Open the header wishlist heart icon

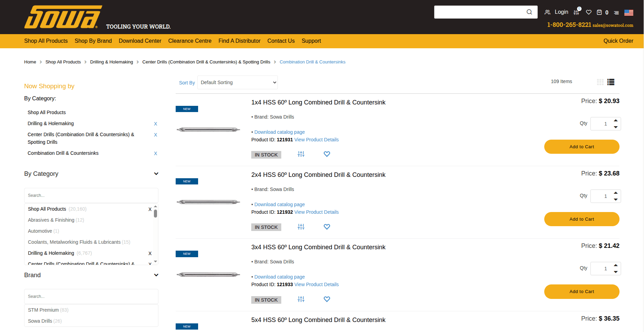pyautogui.click(x=589, y=12)
